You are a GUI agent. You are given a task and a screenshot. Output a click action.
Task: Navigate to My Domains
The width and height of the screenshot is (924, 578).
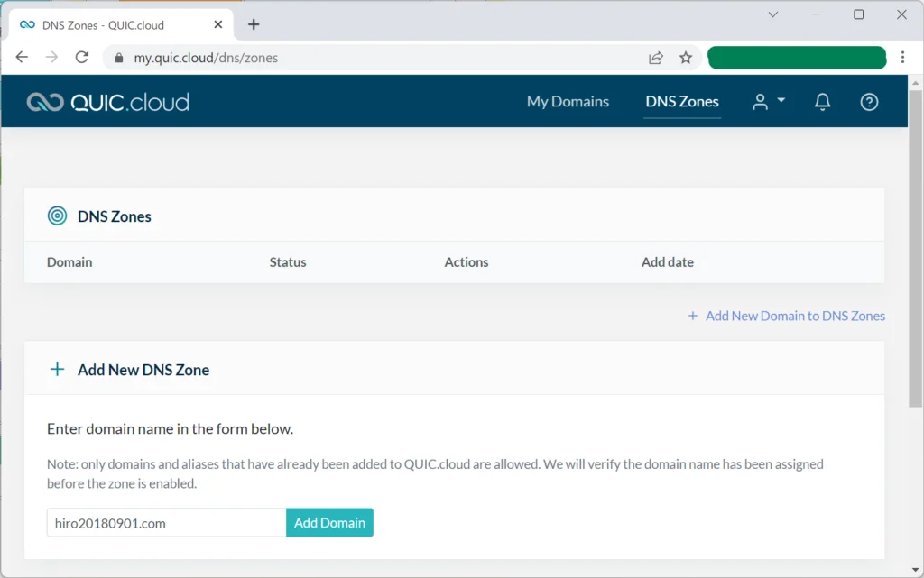pyautogui.click(x=568, y=101)
